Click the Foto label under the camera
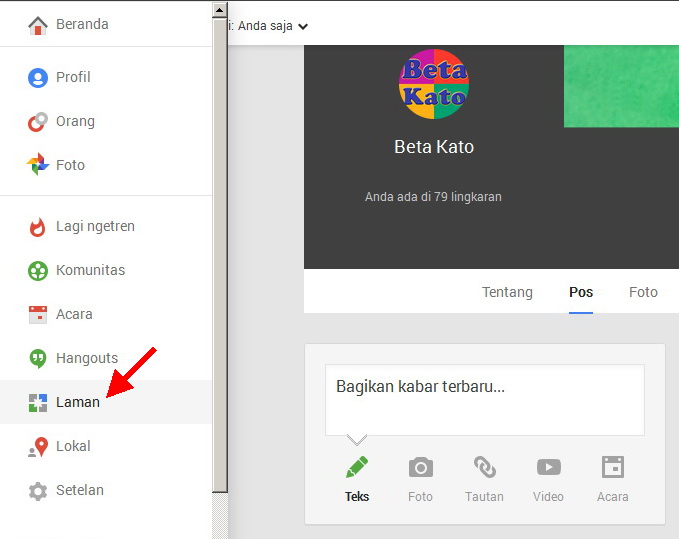Image resolution: width=679 pixels, height=539 pixels. point(420,497)
